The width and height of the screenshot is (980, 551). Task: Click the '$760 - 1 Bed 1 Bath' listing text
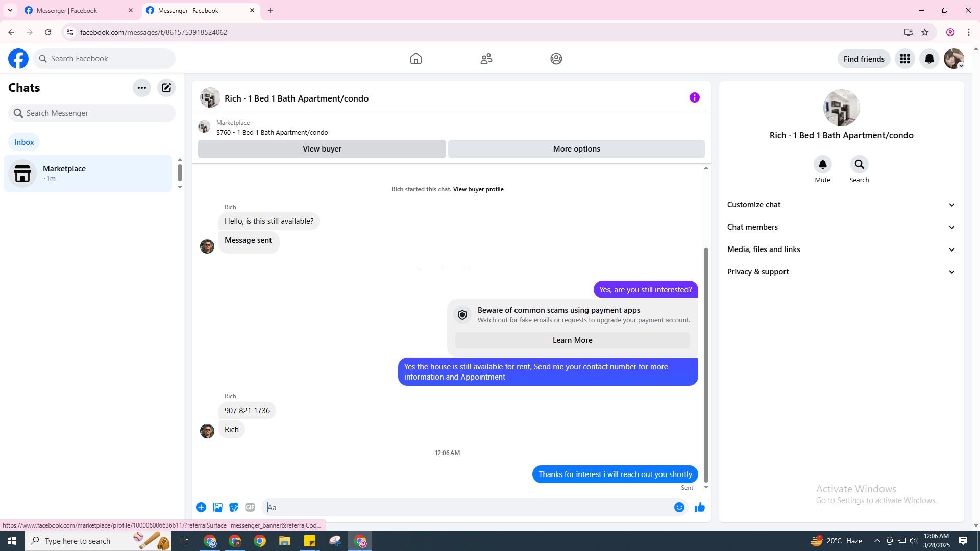point(272,133)
